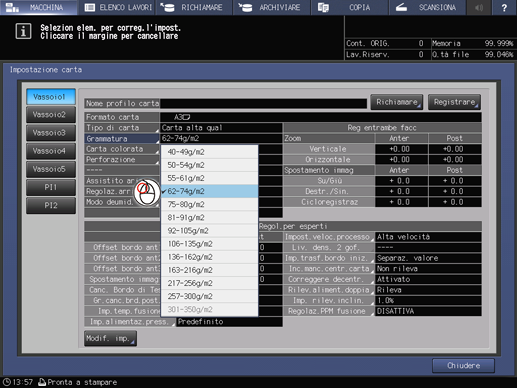The width and height of the screenshot is (517, 388).
Task: Click Verticale Post zoom value
Action: click(x=455, y=149)
